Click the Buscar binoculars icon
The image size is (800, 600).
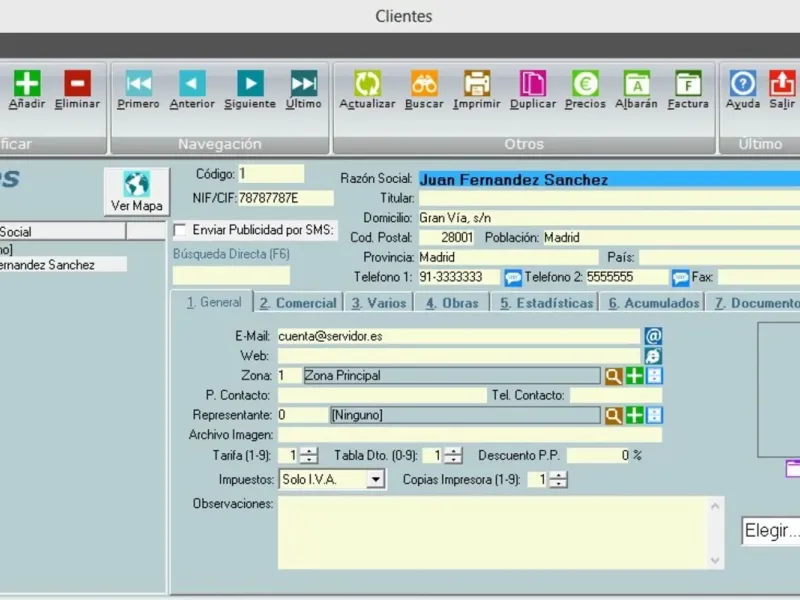click(x=424, y=83)
